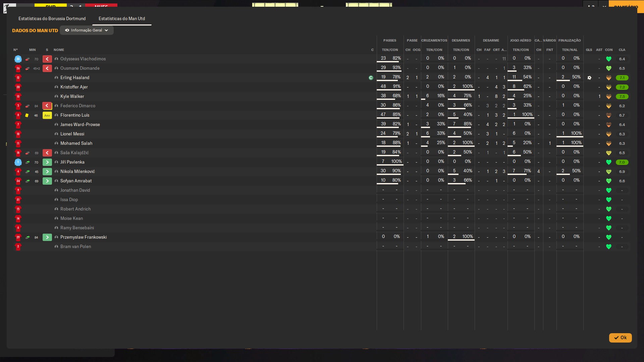The image size is (644, 362).
Task: Click Lionel Messi player info icon
Action: pyautogui.click(x=56, y=134)
